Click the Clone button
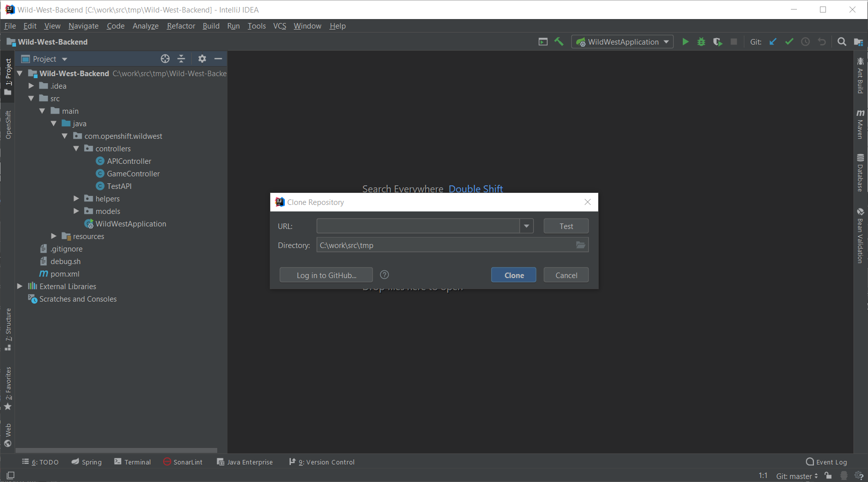Screen dimensions: 868x482 tap(514, 275)
